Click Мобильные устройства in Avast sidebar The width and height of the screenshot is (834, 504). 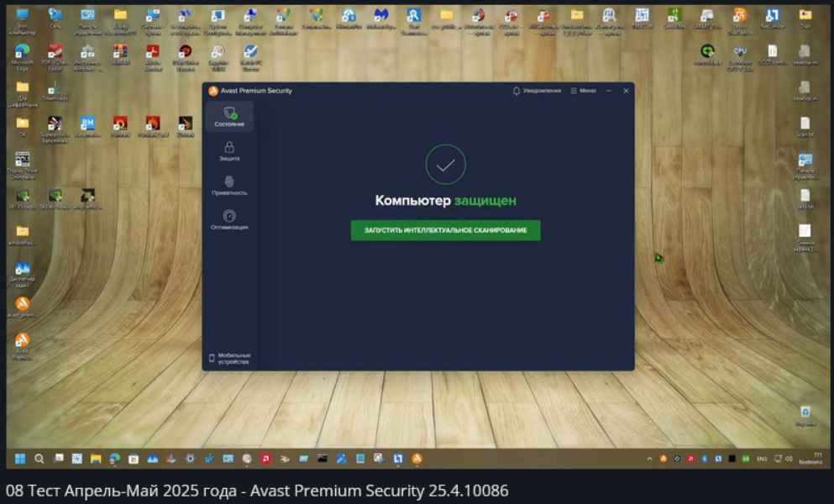point(230,359)
